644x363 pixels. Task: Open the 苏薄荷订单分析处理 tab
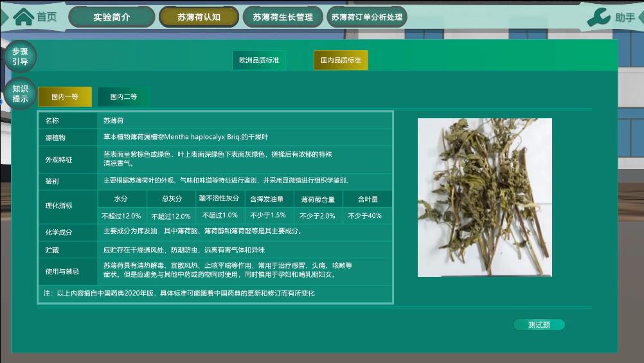tap(366, 17)
